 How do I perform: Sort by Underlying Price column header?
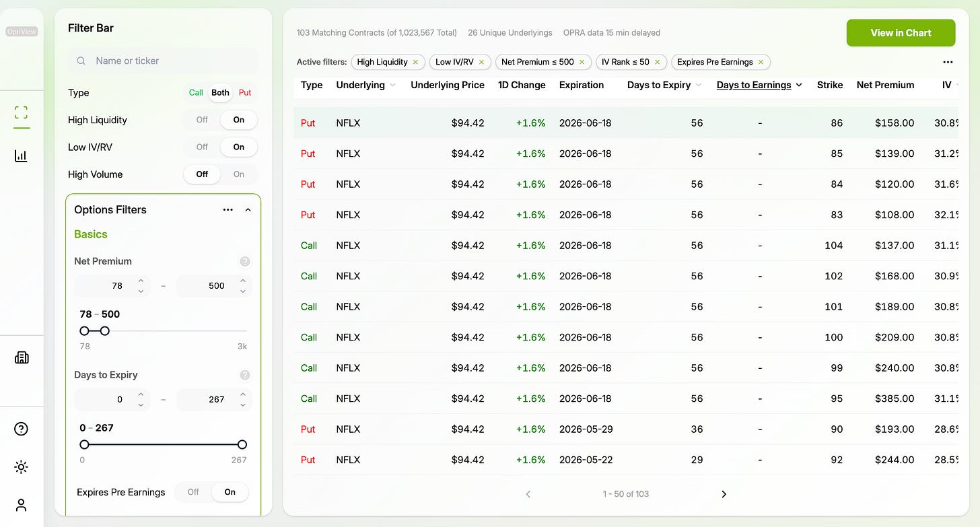[448, 85]
